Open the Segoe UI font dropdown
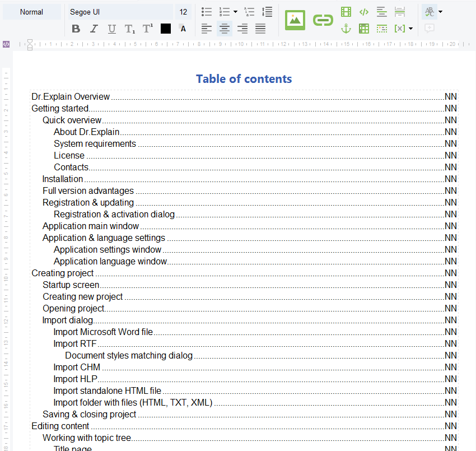Image resolution: width=476 pixels, height=451 pixels. (120, 12)
